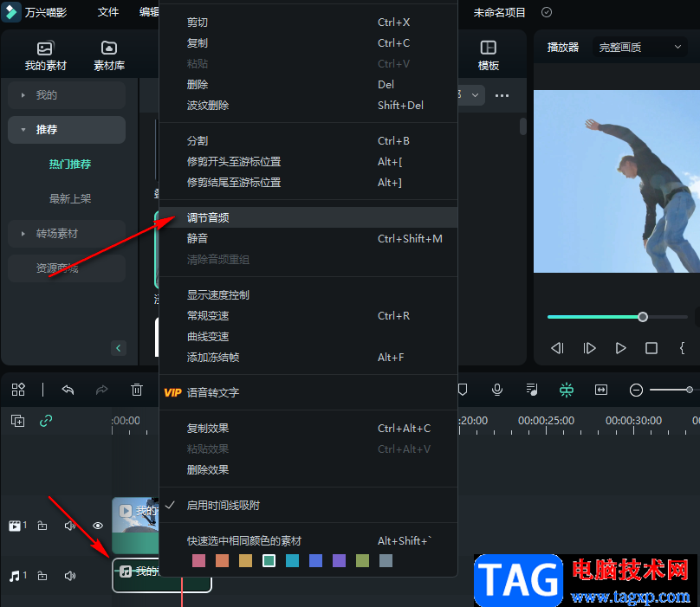
Task: Open the 文件 menu
Action: [x=108, y=12]
